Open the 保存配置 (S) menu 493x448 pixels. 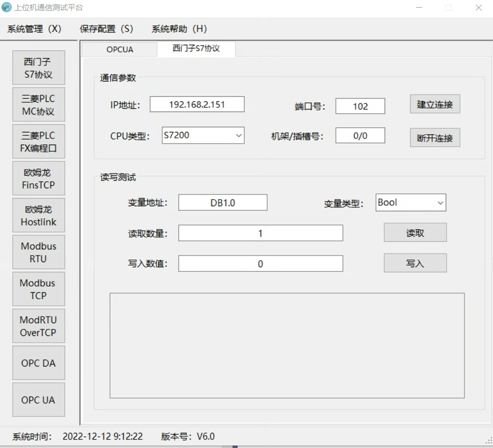click(106, 29)
